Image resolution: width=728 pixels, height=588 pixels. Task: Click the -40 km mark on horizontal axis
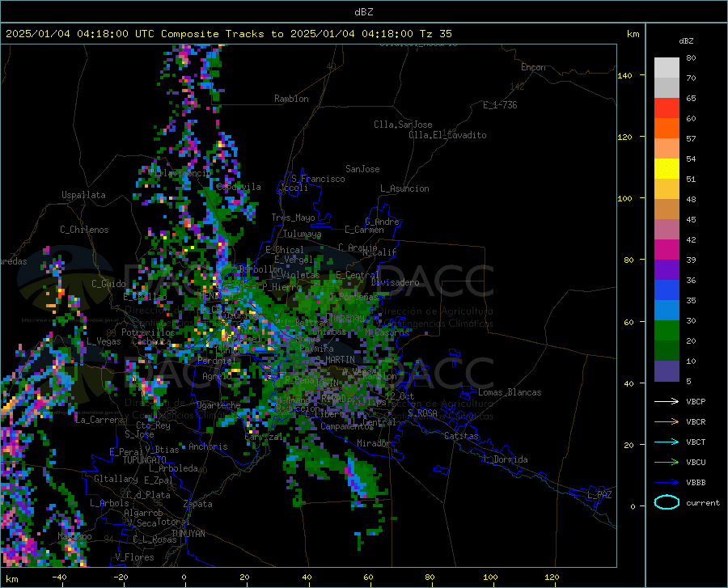tap(59, 577)
